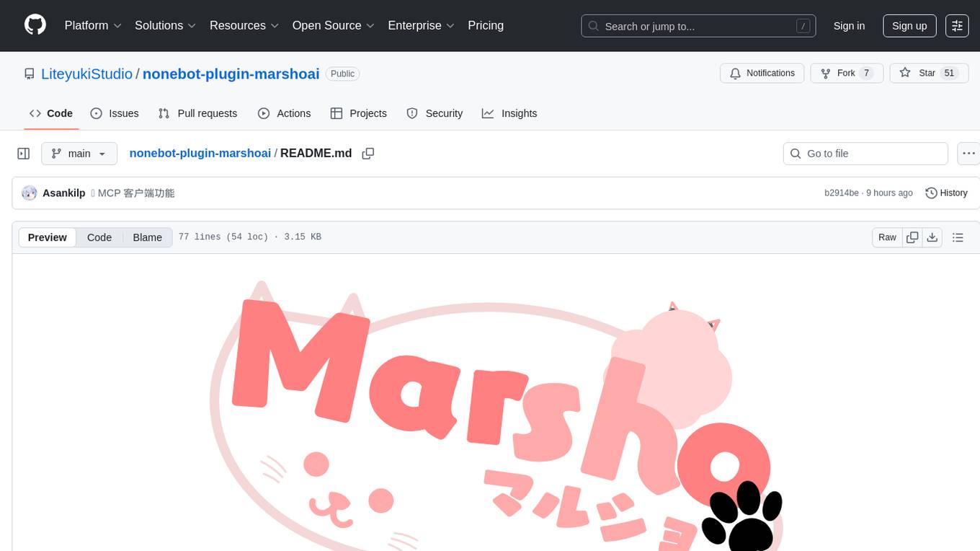Select the Preview view mode
This screenshot has width=980, height=551.
click(x=48, y=237)
